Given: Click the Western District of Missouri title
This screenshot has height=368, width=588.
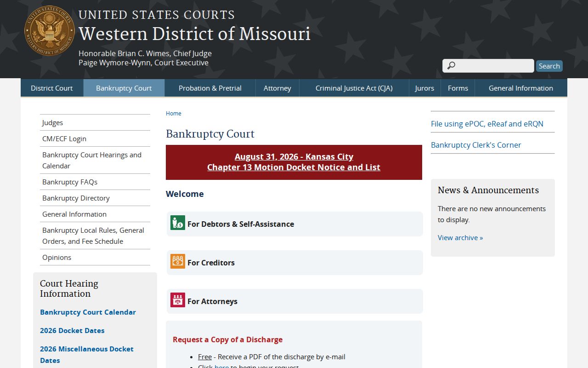Looking at the screenshot, I should 194,34.
